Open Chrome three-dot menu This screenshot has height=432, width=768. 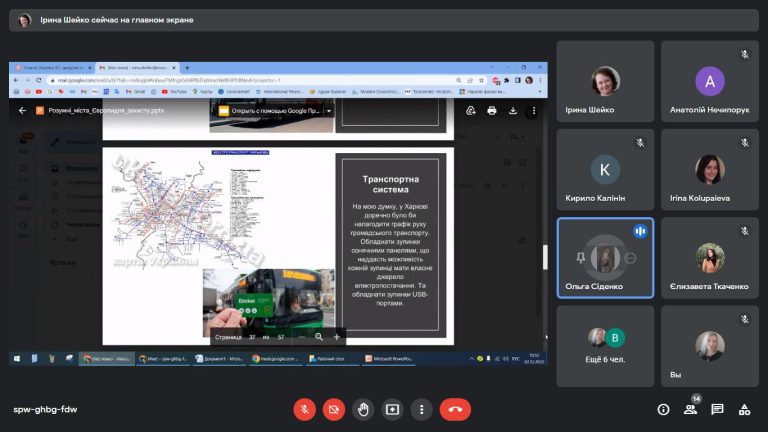pyautogui.click(x=540, y=80)
